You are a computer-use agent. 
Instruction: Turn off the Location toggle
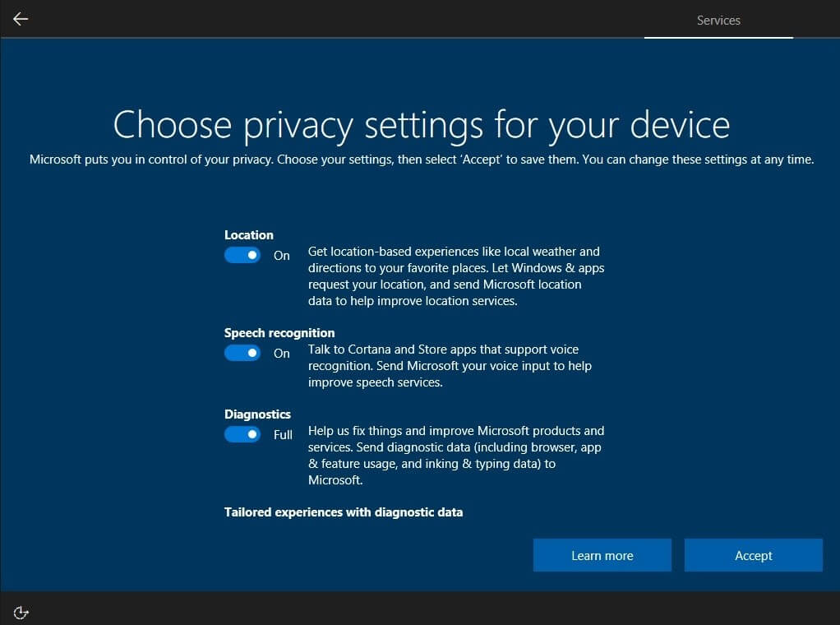coord(242,255)
